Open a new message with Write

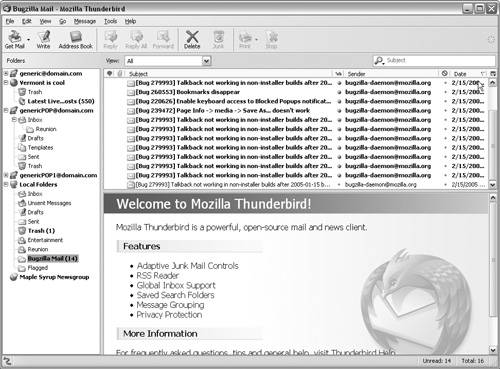(43, 39)
